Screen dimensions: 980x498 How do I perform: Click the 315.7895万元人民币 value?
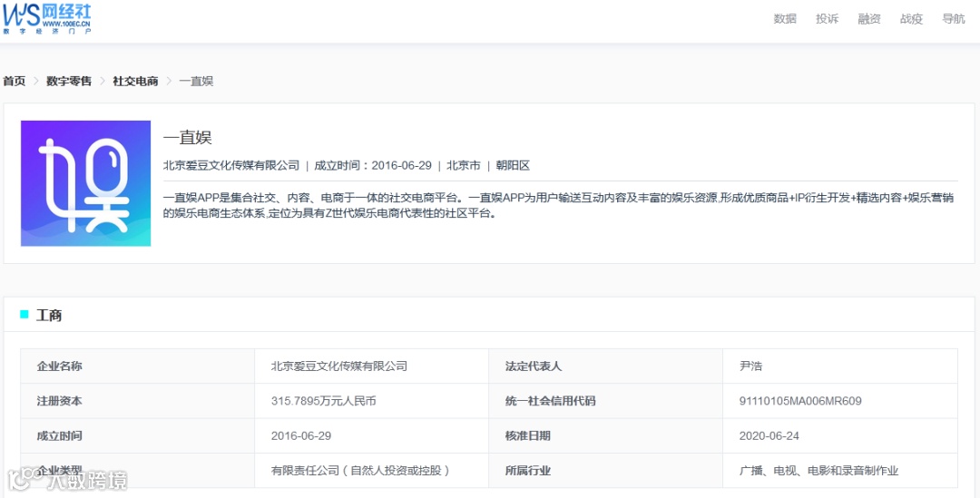pos(324,401)
